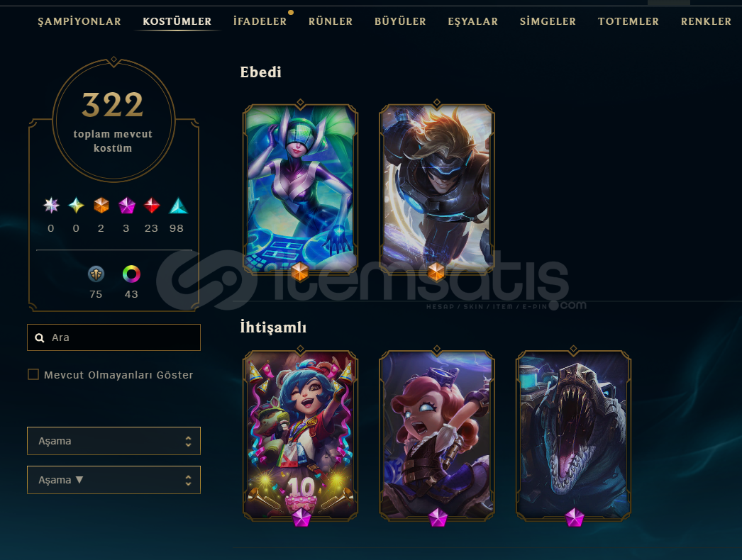Image resolution: width=742 pixels, height=560 pixels.
Task: Click the Mythic tier gem icon
Action: [x=76, y=206]
